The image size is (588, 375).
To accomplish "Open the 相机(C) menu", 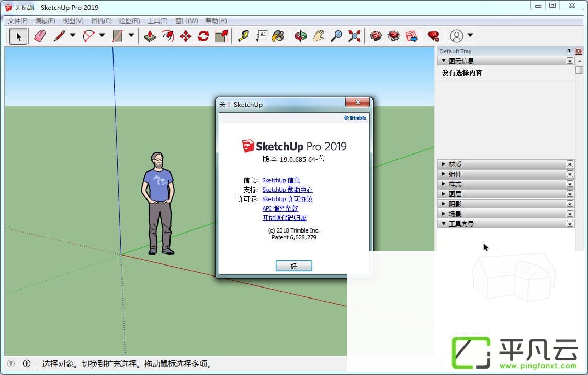I will pos(101,20).
